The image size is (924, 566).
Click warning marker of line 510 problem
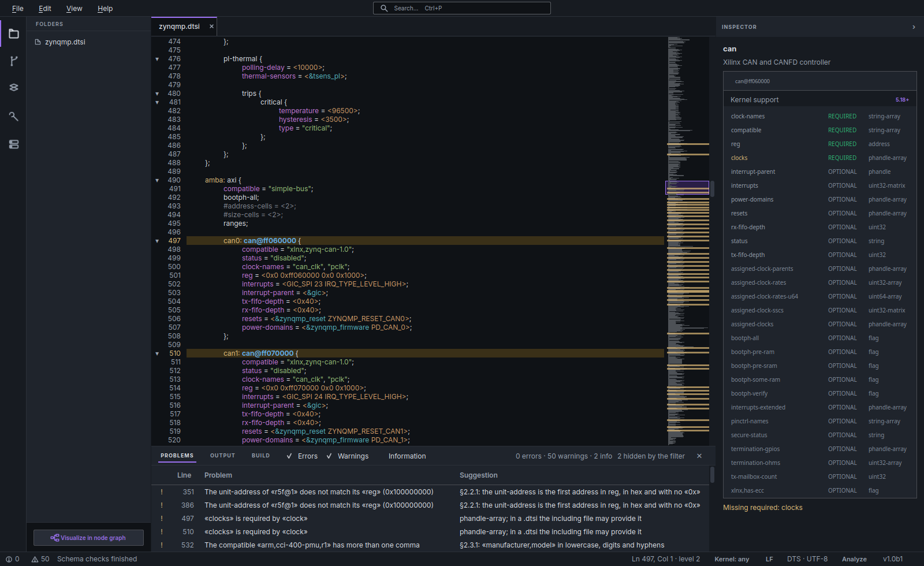point(162,532)
